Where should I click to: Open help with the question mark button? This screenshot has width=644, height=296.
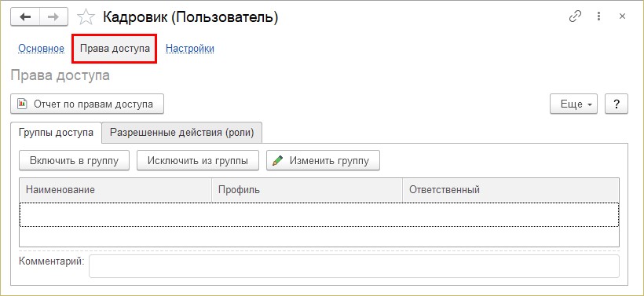pyautogui.click(x=617, y=104)
